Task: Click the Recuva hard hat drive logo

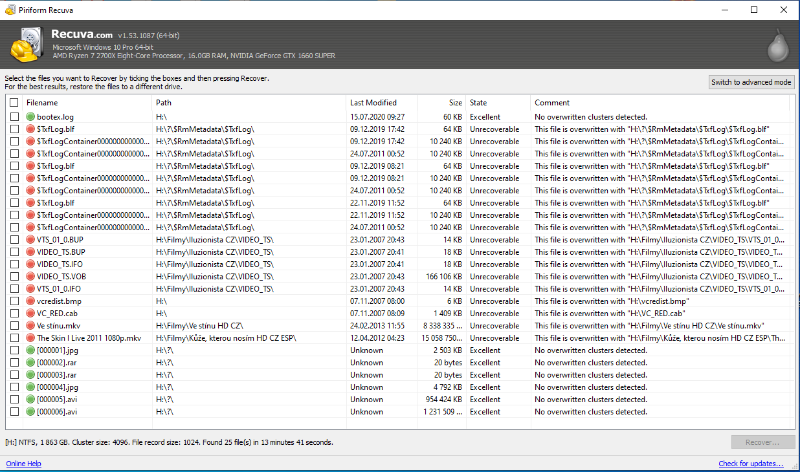Action: point(26,45)
